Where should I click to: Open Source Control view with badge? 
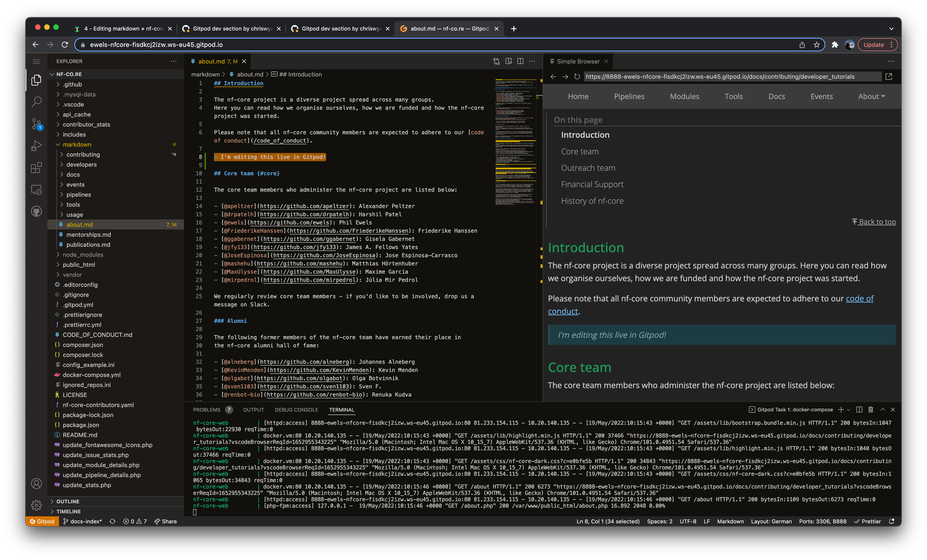36,123
